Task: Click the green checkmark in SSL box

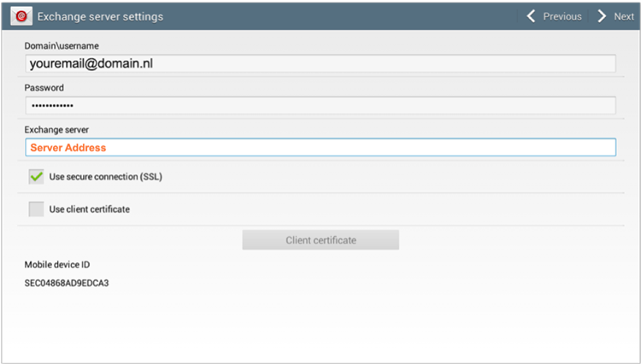Action: pyautogui.click(x=37, y=177)
